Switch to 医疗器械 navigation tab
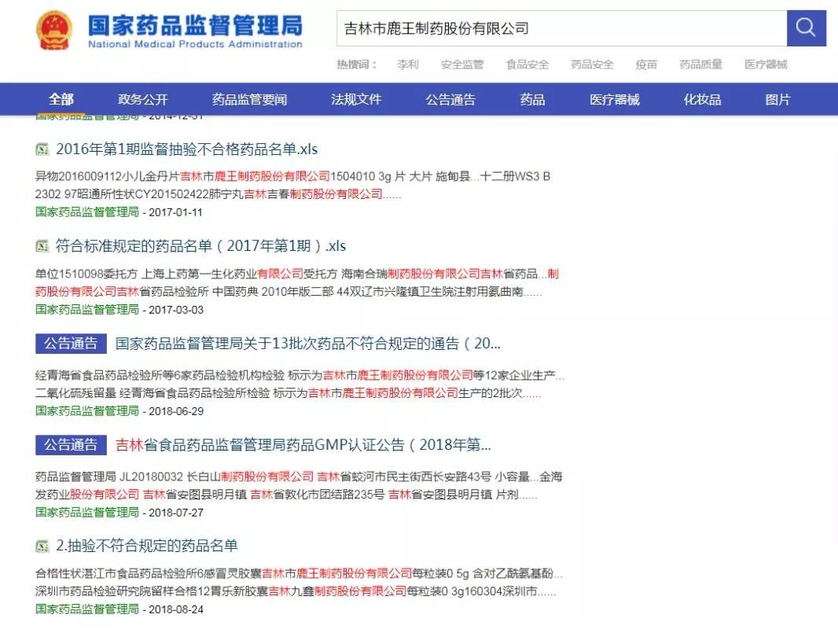Image resolution: width=838 pixels, height=644 pixels. (x=615, y=99)
